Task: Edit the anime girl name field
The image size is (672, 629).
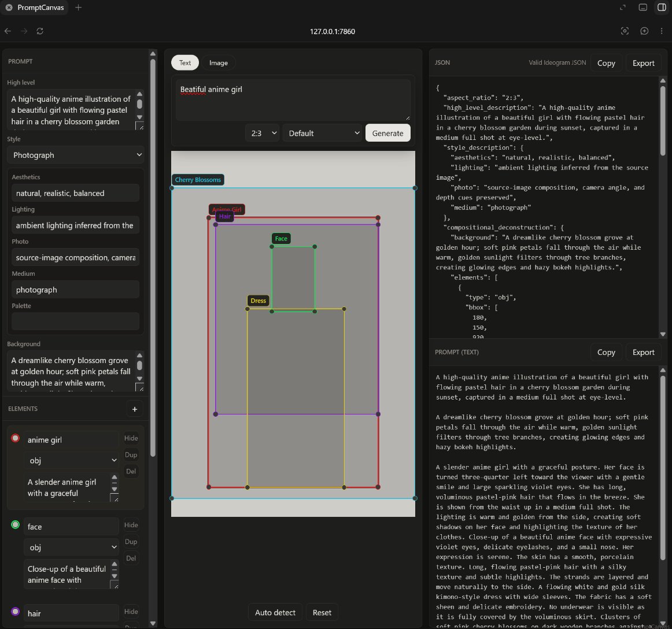Action: coord(71,440)
